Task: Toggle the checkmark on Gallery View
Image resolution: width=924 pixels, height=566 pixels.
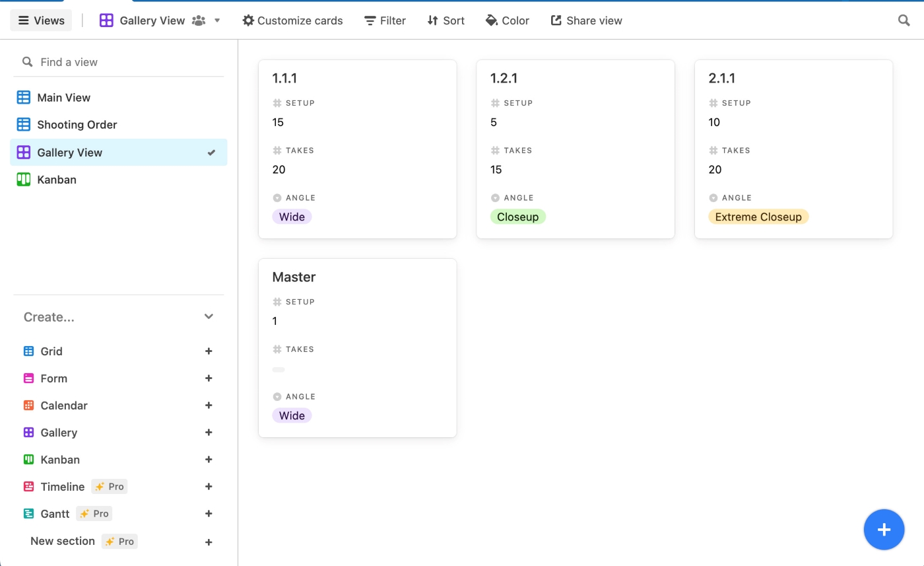Action: [x=211, y=152]
